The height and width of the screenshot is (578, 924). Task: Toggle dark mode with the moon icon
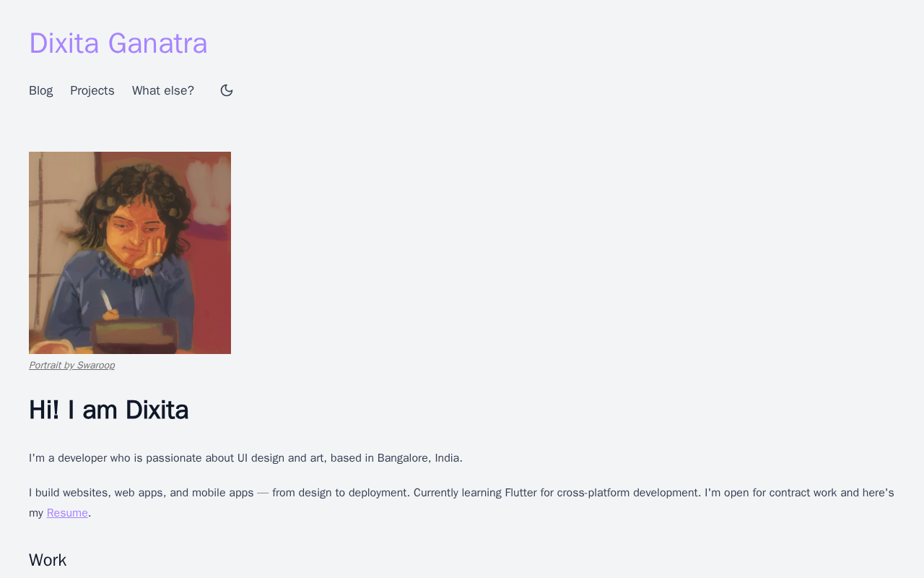point(227,90)
